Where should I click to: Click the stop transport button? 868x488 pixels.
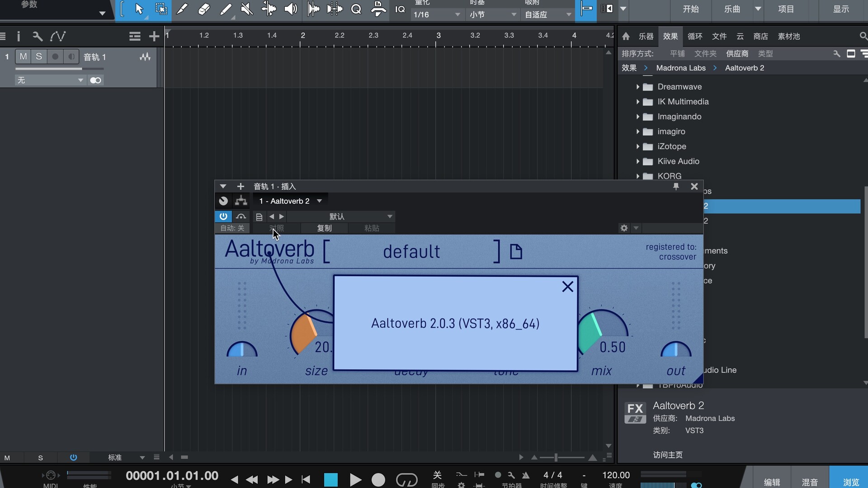pos(331,479)
